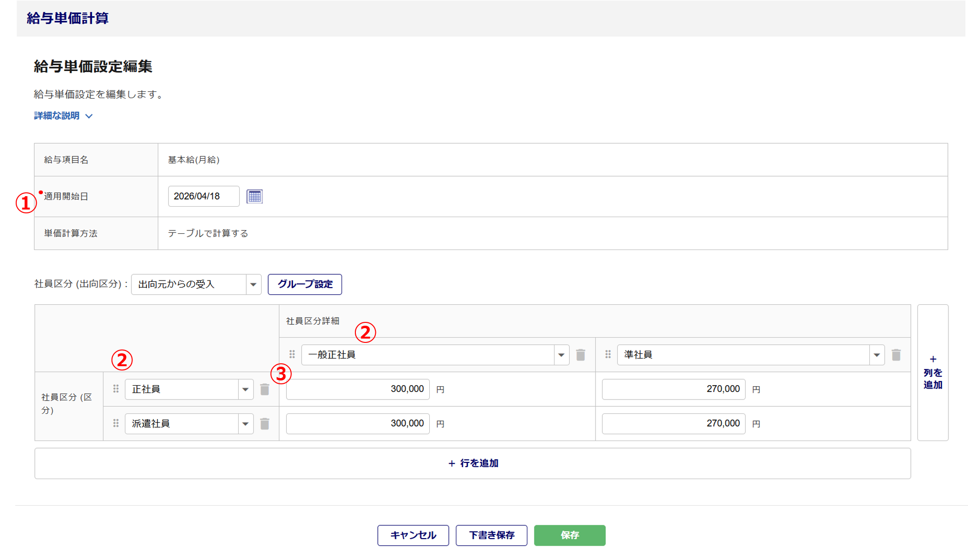Grab the drag handle for 一般正社員 column
The width and height of the screenshot is (968, 560).
tap(292, 354)
